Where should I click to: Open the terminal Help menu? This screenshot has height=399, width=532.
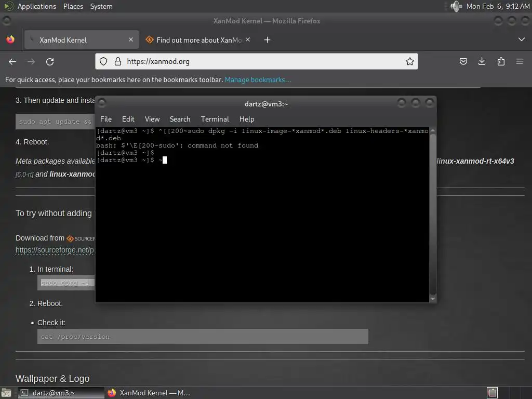tap(247, 119)
